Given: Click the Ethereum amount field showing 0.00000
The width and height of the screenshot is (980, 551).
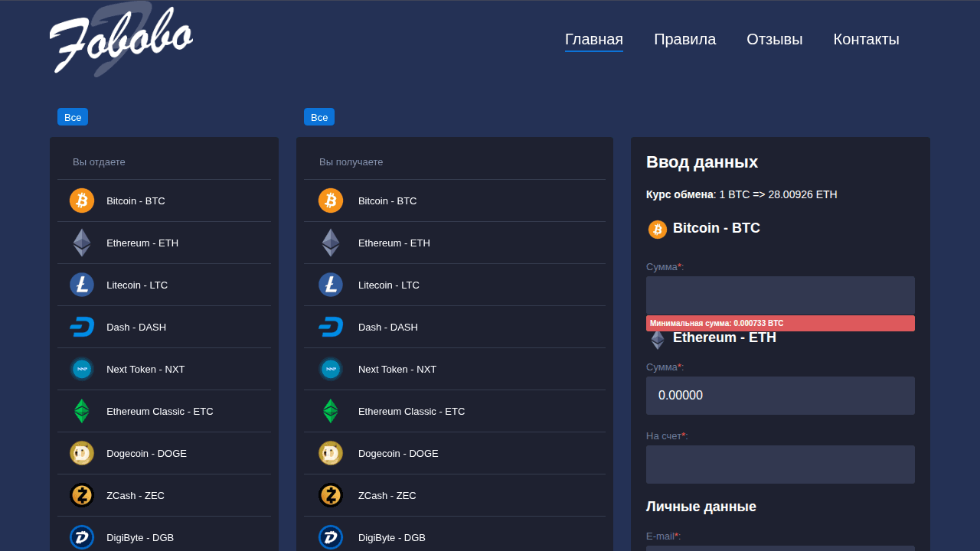Looking at the screenshot, I should tap(780, 396).
